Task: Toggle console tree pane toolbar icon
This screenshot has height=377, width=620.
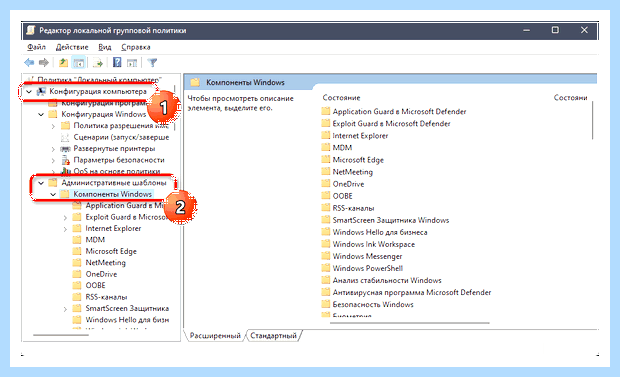Action: click(79, 63)
